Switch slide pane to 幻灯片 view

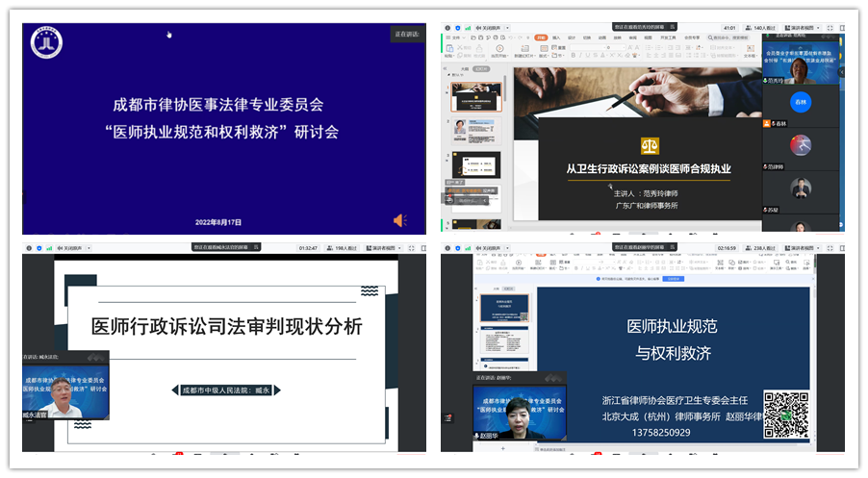pos(481,69)
